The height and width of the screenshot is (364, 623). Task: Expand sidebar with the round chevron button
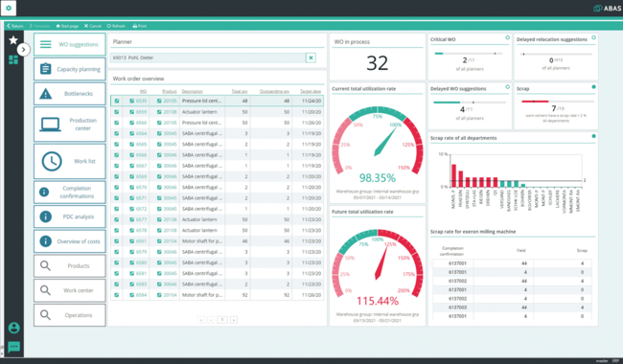point(23,50)
